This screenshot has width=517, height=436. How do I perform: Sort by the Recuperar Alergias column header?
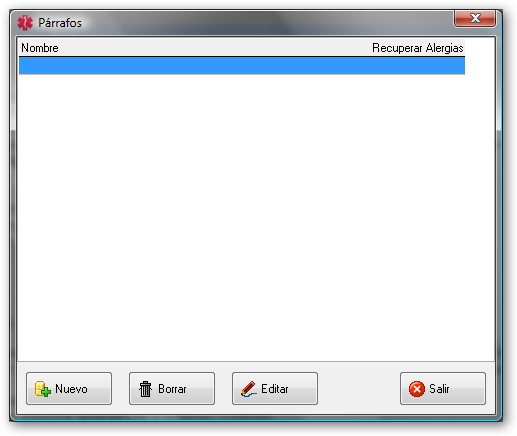[x=418, y=48]
